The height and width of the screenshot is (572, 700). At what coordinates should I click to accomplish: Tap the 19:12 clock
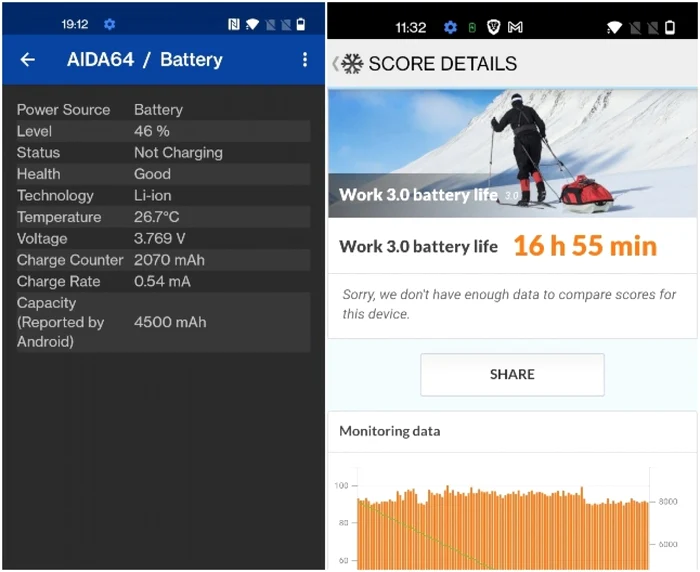75,24
